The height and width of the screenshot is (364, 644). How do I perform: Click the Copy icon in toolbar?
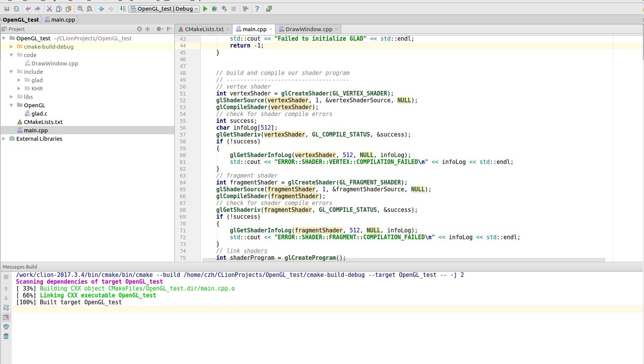coord(59,9)
